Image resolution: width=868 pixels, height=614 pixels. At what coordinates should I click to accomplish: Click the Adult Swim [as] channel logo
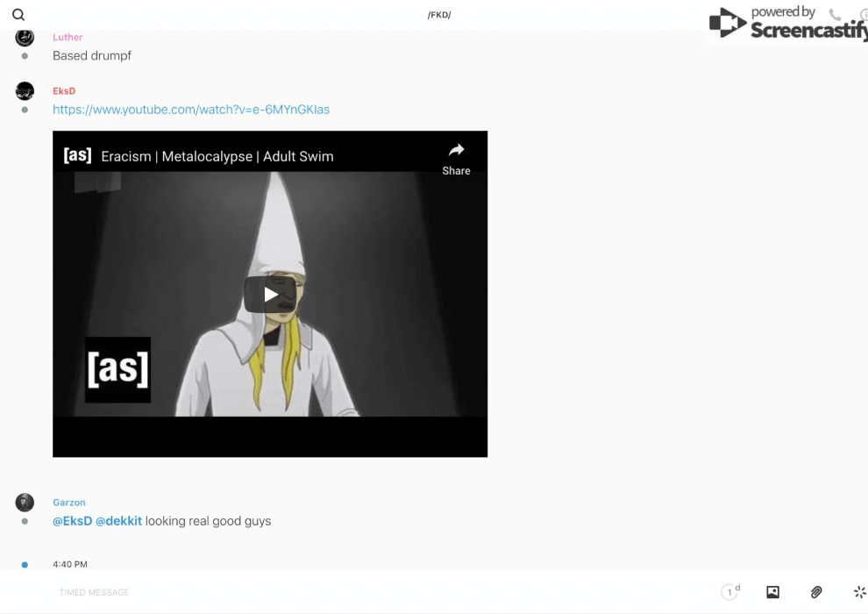77,155
